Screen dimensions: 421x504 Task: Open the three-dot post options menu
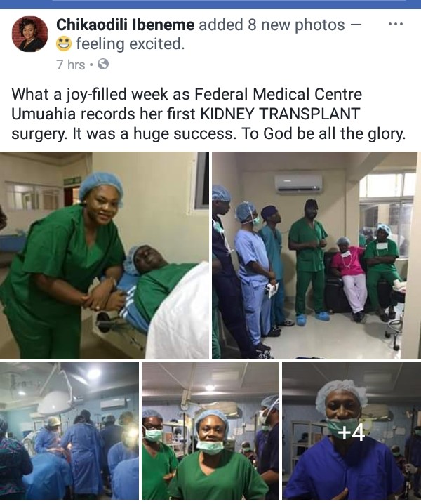click(396, 24)
